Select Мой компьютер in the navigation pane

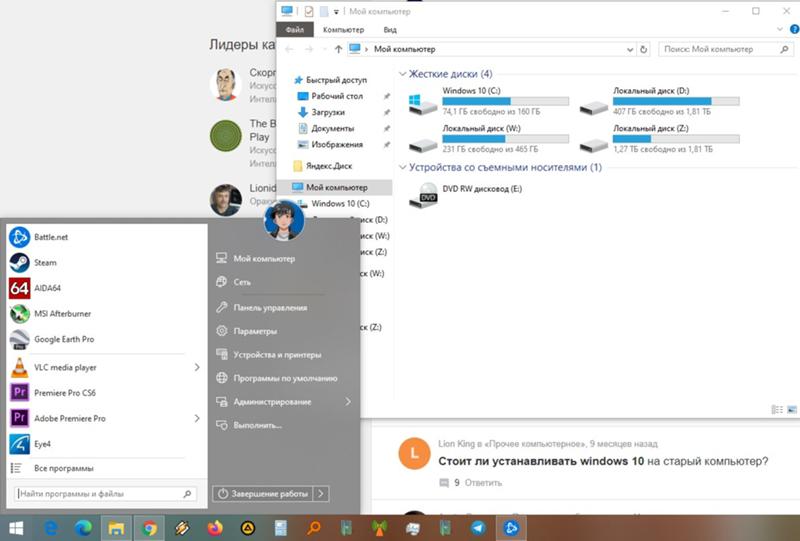pos(335,187)
